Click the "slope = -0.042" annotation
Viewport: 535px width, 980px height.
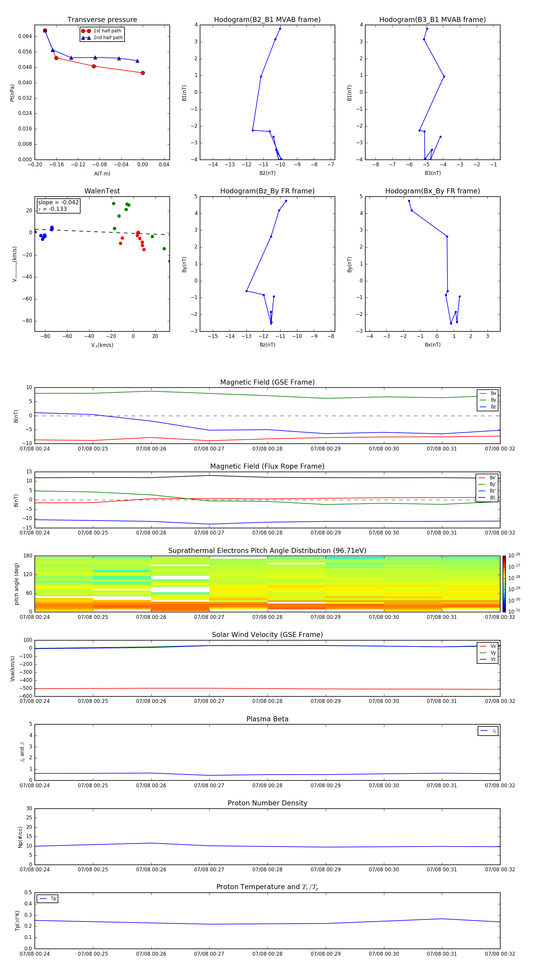[x=58, y=203]
